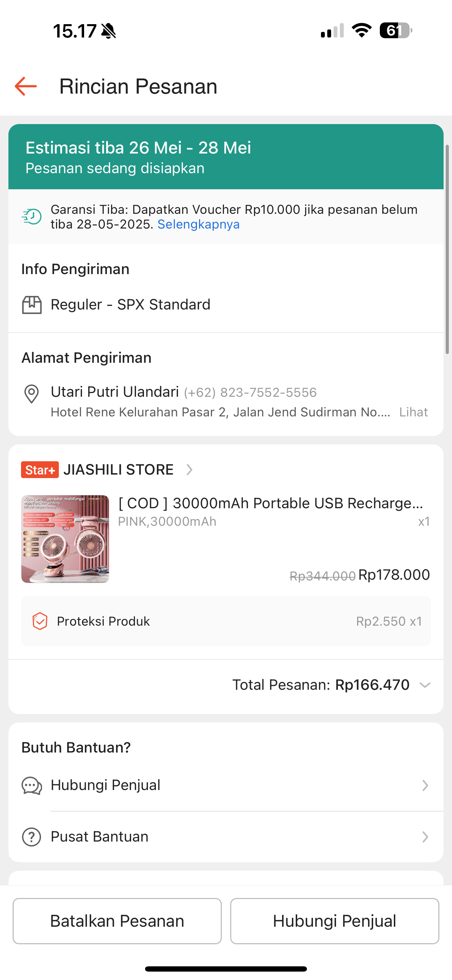This screenshot has height=980, width=452.
Task: Tap the back arrow icon
Action: tap(26, 86)
